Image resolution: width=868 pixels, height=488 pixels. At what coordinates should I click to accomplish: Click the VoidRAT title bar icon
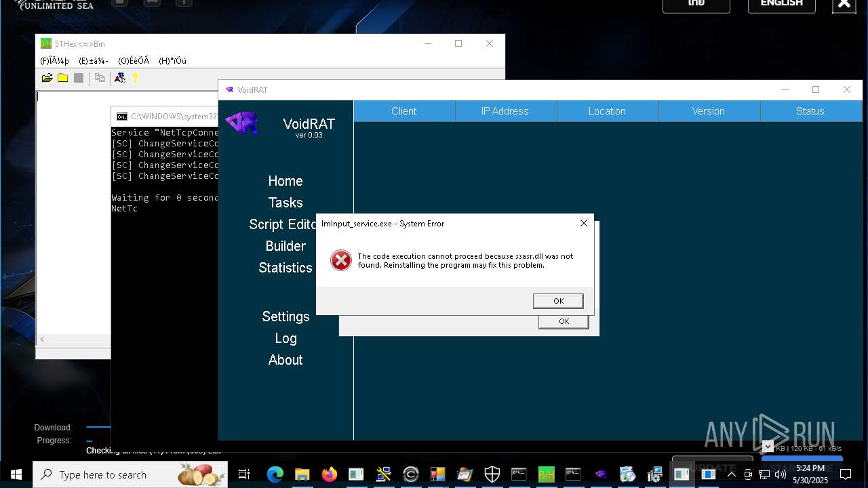tap(229, 89)
